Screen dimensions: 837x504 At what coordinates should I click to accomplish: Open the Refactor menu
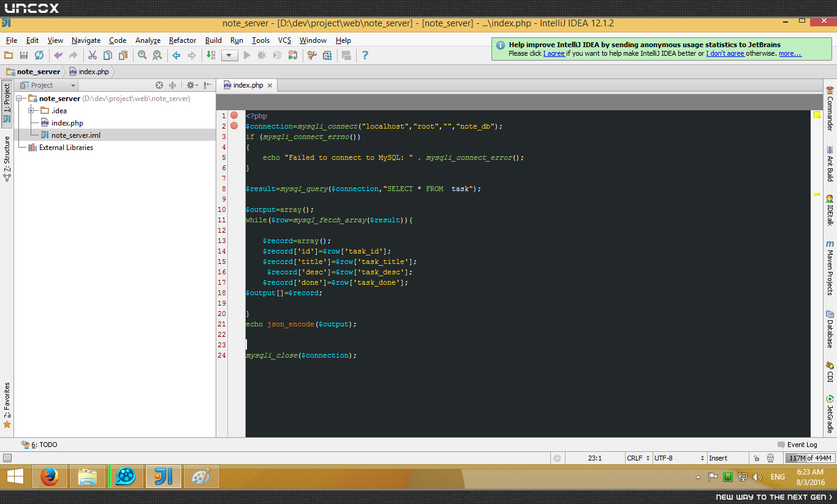coord(183,40)
